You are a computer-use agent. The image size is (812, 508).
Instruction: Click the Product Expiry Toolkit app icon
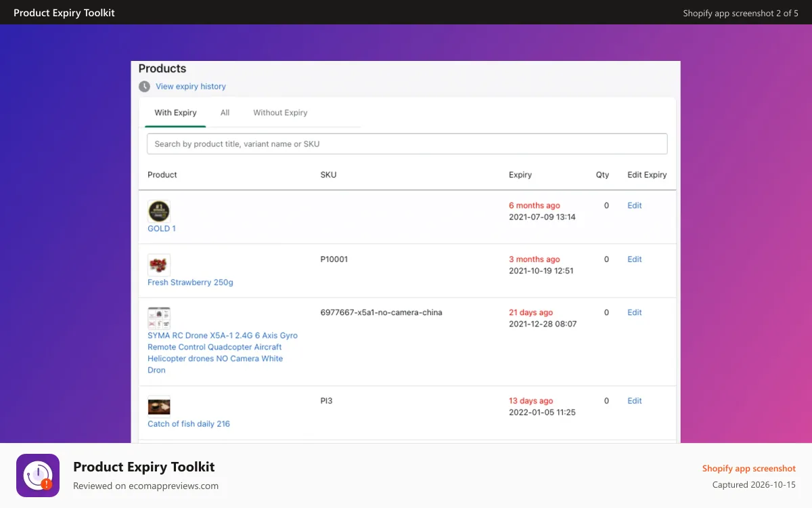point(38,475)
